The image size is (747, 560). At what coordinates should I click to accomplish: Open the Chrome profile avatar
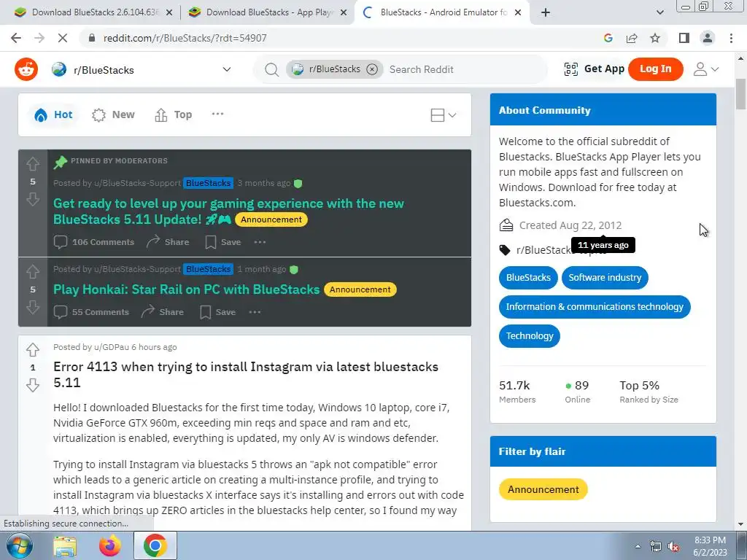click(x=708, y=38)
